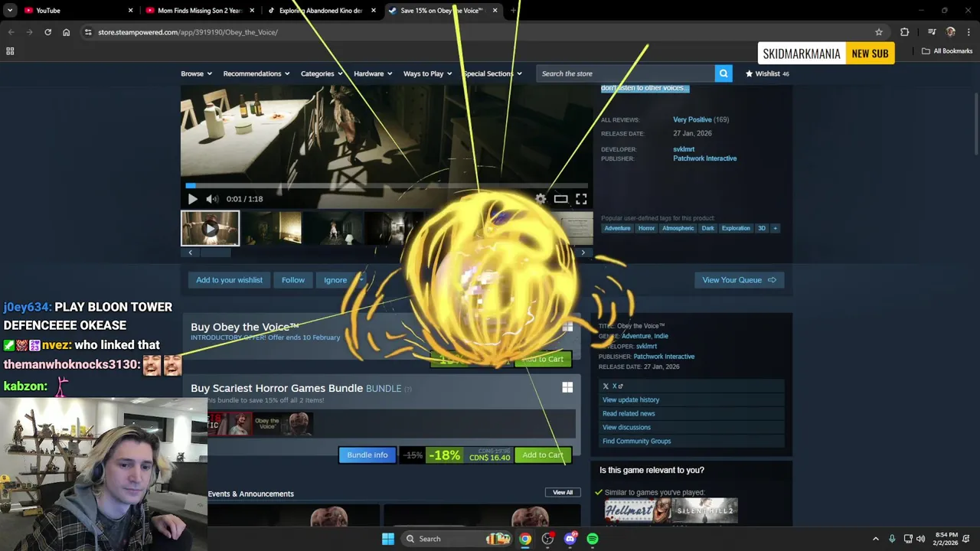The width and height of the screenshot is (980, 551).
Task: Click the Chrome back arrow
Action: point(11,32)
